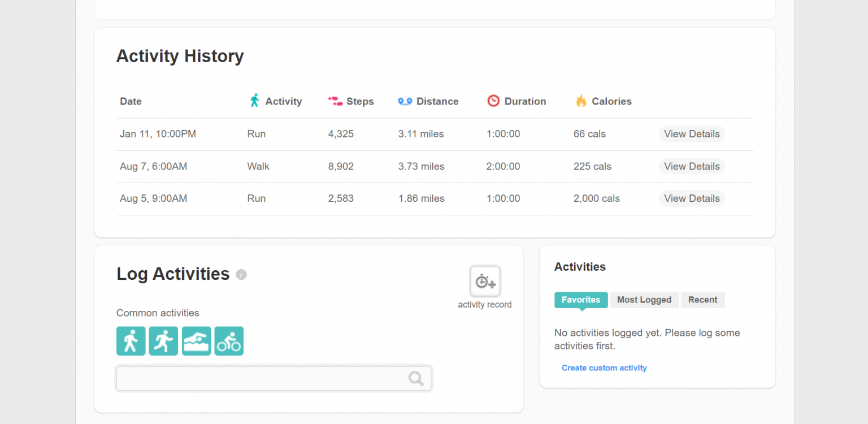Click the Activity column header icon
This screenshot has width=868, height=424.
click(256, 101)
